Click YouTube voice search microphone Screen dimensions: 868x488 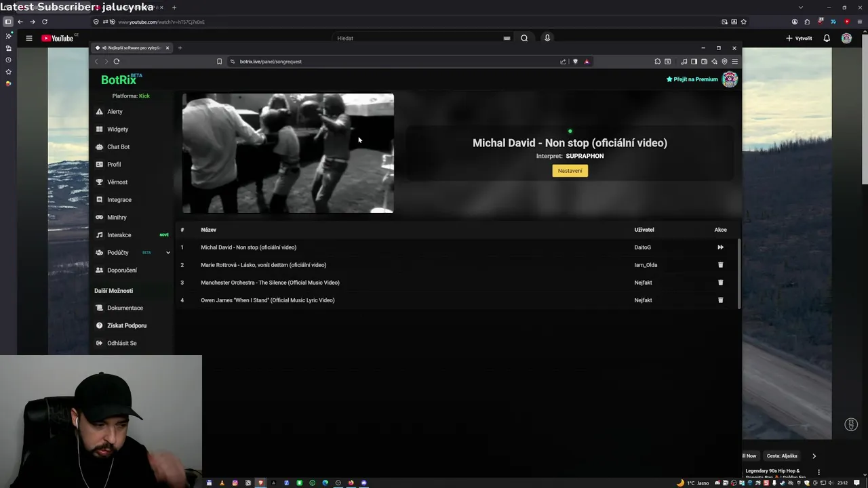(547, 38)
